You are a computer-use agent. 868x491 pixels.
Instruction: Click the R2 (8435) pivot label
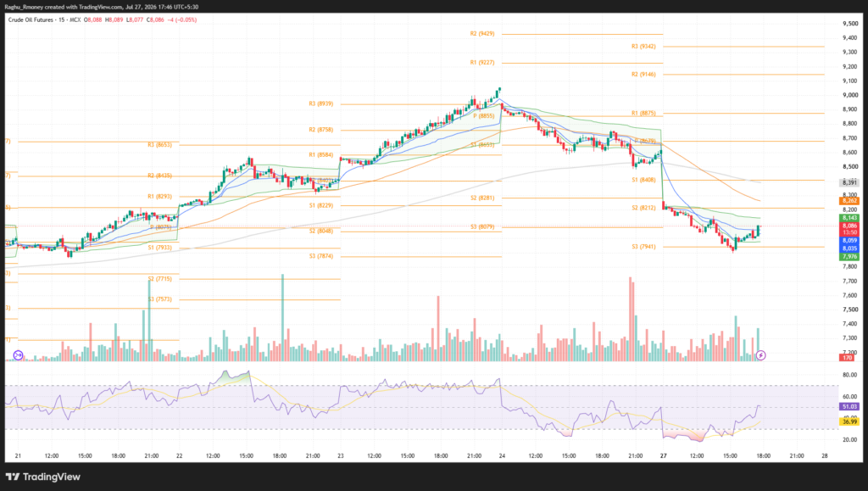click(160, 176)
